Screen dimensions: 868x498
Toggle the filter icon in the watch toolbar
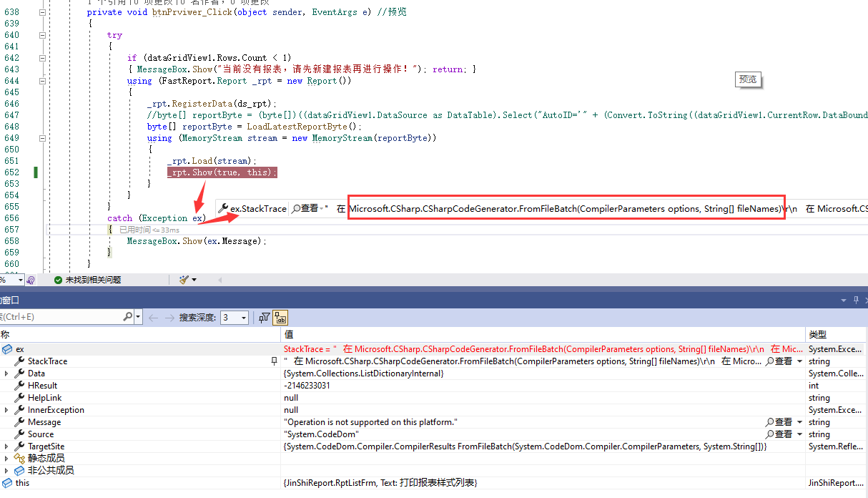pyautogui.click(x=264, y=317)
